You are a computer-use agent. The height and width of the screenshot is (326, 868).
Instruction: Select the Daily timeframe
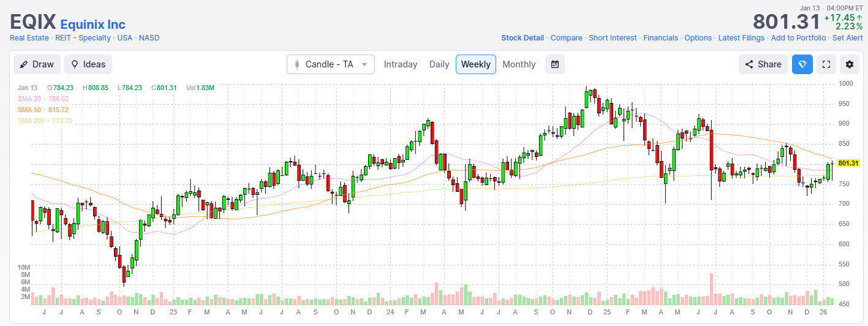439,64
